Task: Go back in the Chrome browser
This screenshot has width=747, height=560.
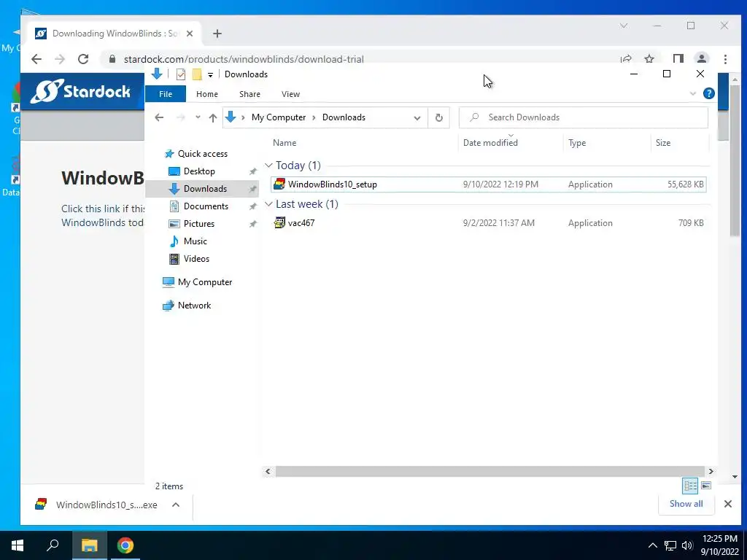Action: click(x=36, y=59)
